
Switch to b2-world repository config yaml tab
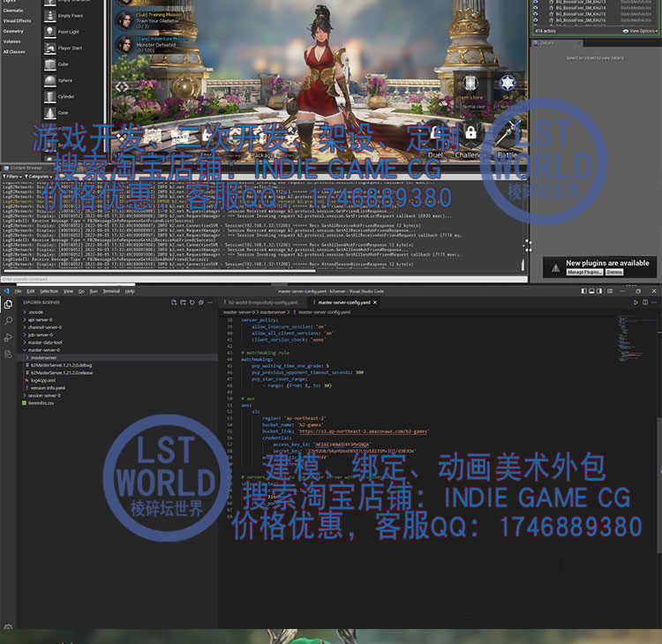262,303
